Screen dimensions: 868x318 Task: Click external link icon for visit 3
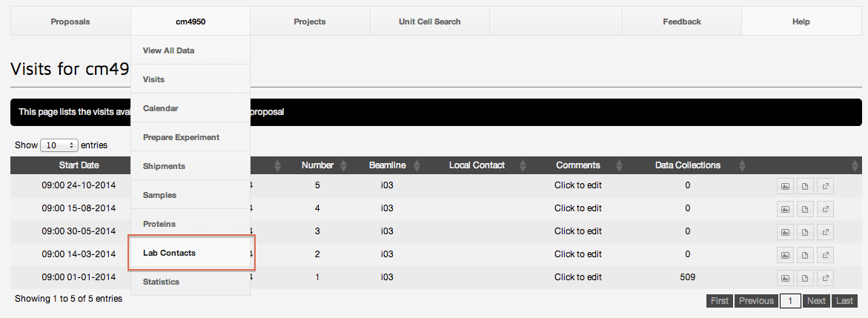826,232
